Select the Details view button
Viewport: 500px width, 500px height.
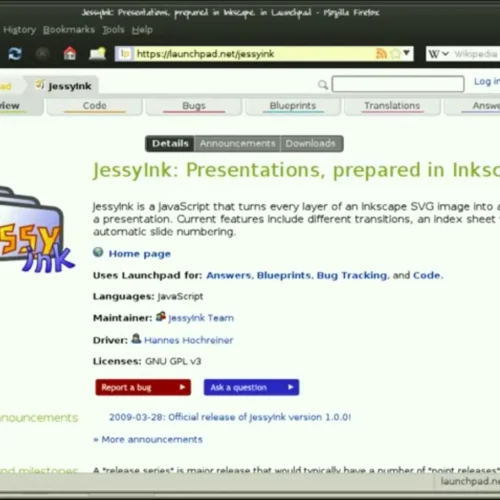tap(170, 144)
